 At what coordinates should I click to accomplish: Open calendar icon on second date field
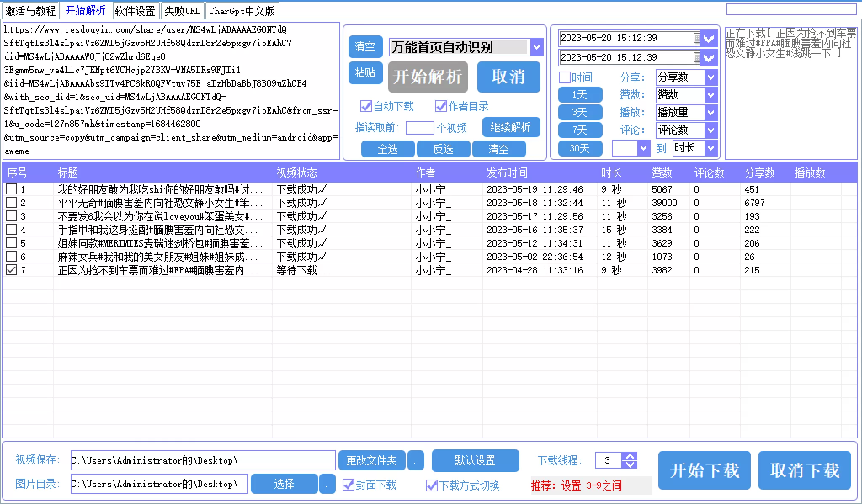pyautogui.click(x=697, y=57)
